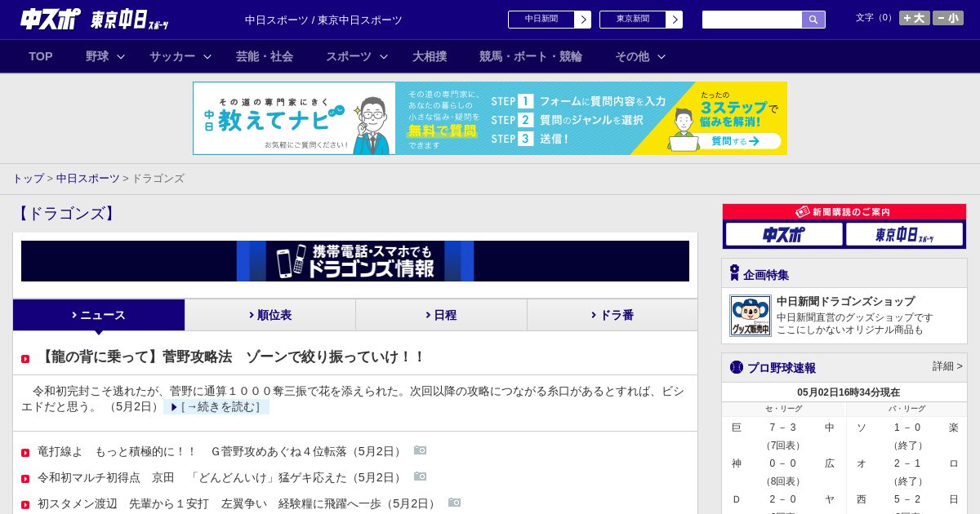Go to TOP in navigation bar
The height and width of the screenshot is (514, 980).
coord(41,56)
